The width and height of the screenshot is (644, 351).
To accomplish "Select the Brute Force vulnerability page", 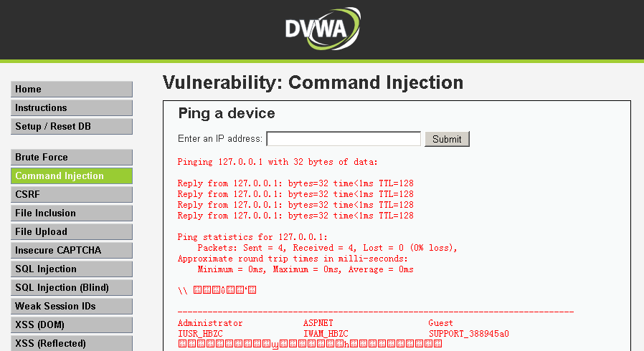I will pyautogui.click(x=72, y=158).
